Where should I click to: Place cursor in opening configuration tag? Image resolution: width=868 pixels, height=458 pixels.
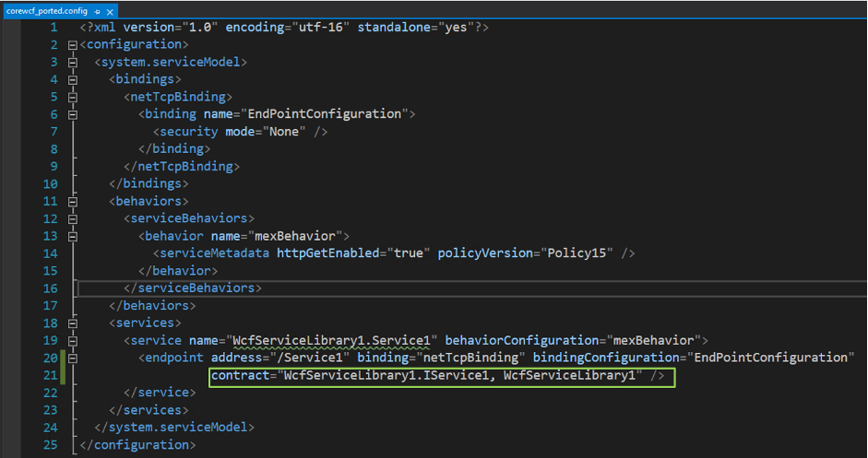pyautogui.click(x=134, y=44)
